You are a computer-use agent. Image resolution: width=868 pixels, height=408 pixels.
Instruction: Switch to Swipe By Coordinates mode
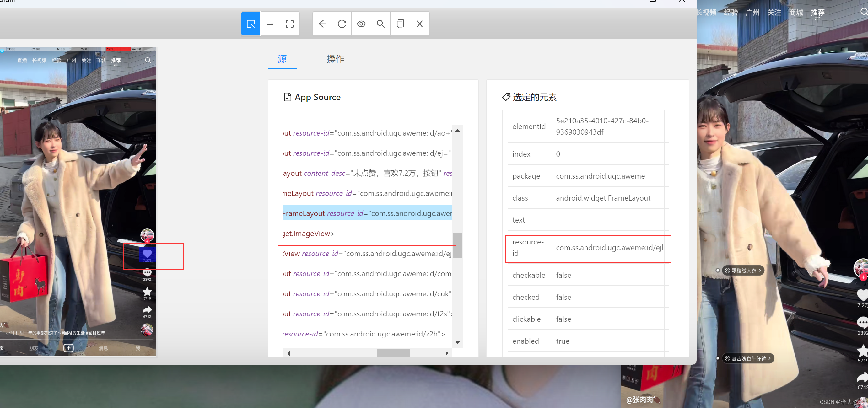coord(270,24)
